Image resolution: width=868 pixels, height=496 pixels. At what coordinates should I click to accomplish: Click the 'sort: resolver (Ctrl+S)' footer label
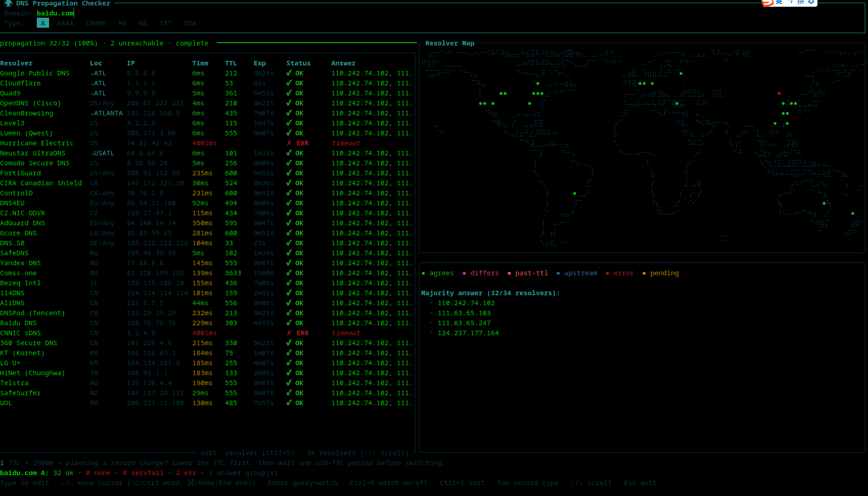247,453
